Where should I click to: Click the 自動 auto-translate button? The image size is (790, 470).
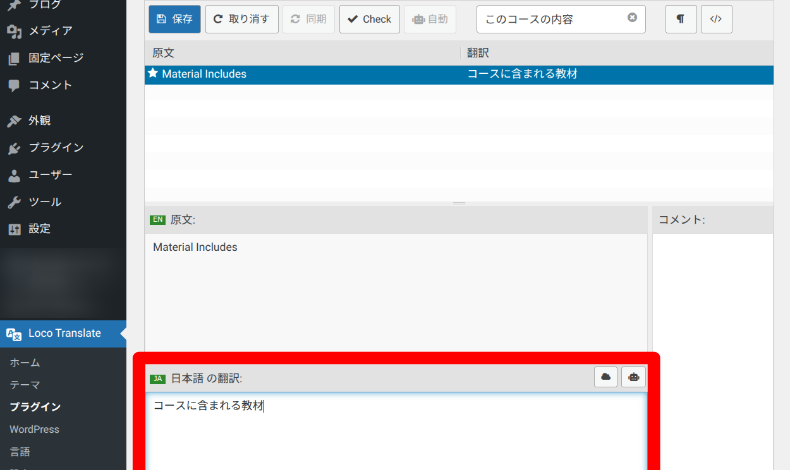tap(430, 19)
